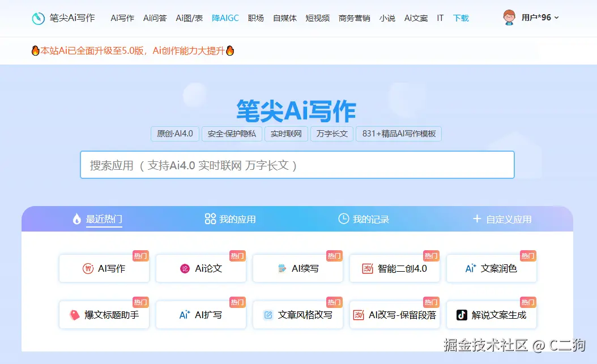Screen dimensions: 597x364
Task: Click the 热门 badge on 爆文标题助手 card
Action: click(x=140, y=302)
